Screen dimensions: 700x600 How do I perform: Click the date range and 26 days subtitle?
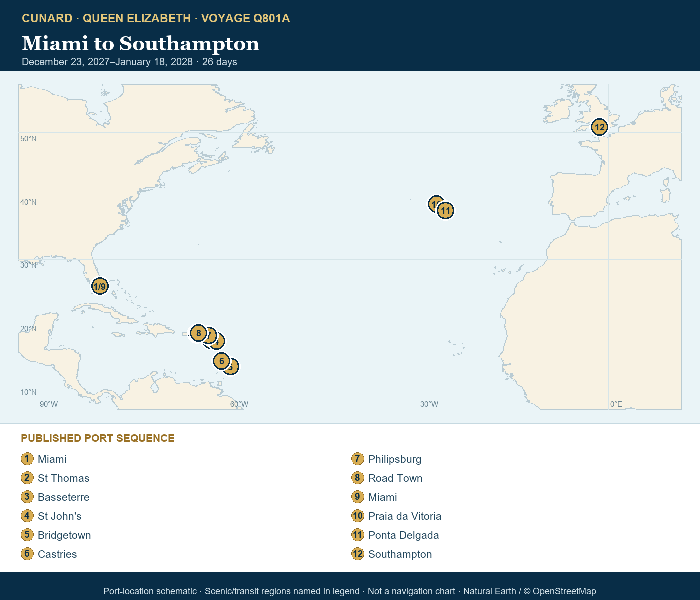click(x=129, y=62)
